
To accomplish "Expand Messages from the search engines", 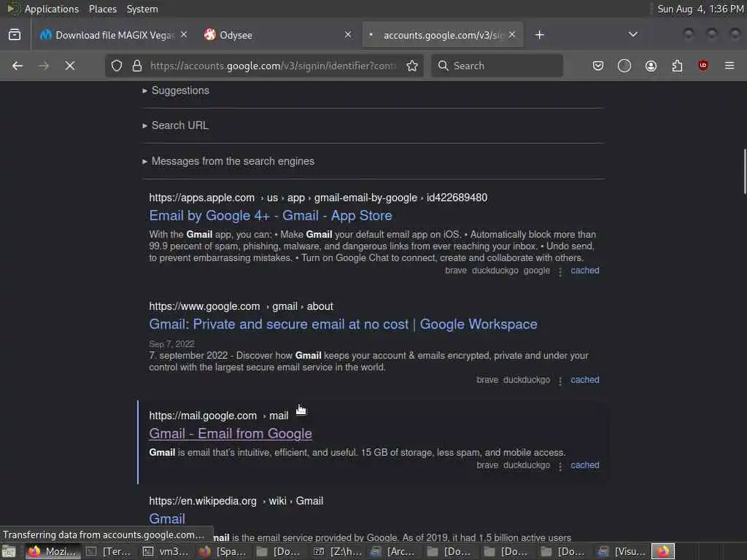I will pos(228,161).
